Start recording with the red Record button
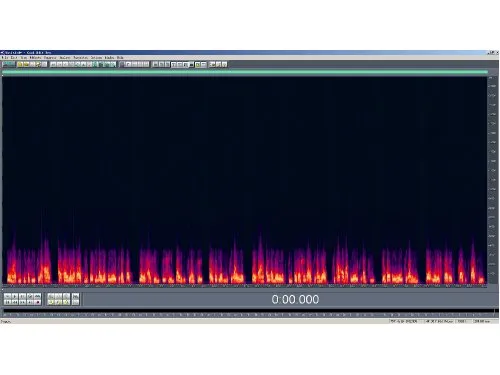Screen dimensions: 500x375 (x=38, y=302)
